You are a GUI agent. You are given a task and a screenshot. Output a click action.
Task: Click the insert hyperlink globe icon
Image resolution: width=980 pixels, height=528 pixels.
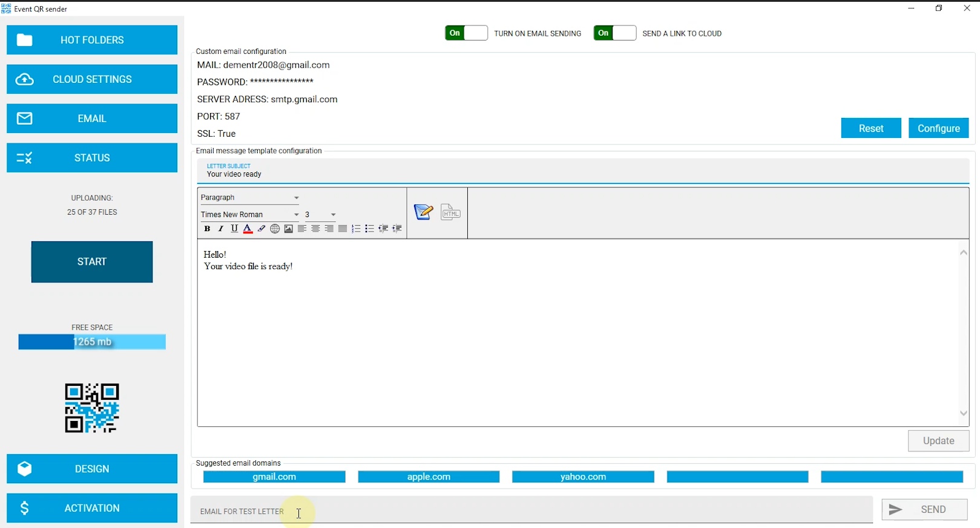click(275, 229)
